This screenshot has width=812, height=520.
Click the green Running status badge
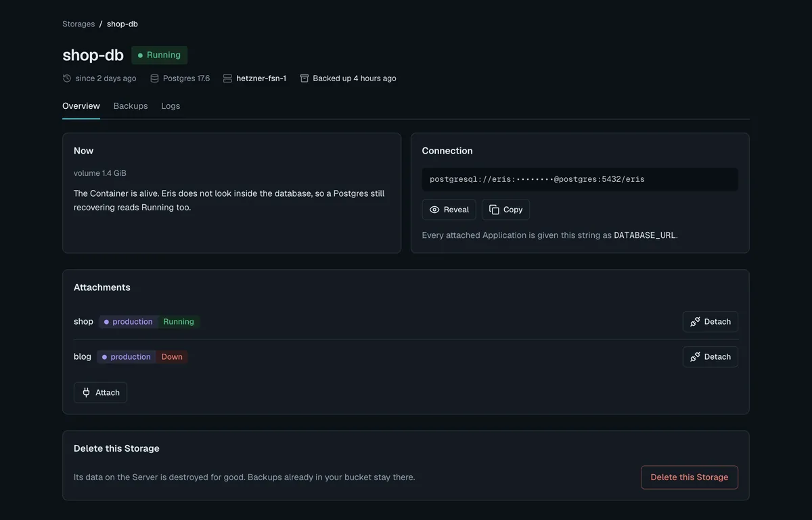click(x=159, y=55)
